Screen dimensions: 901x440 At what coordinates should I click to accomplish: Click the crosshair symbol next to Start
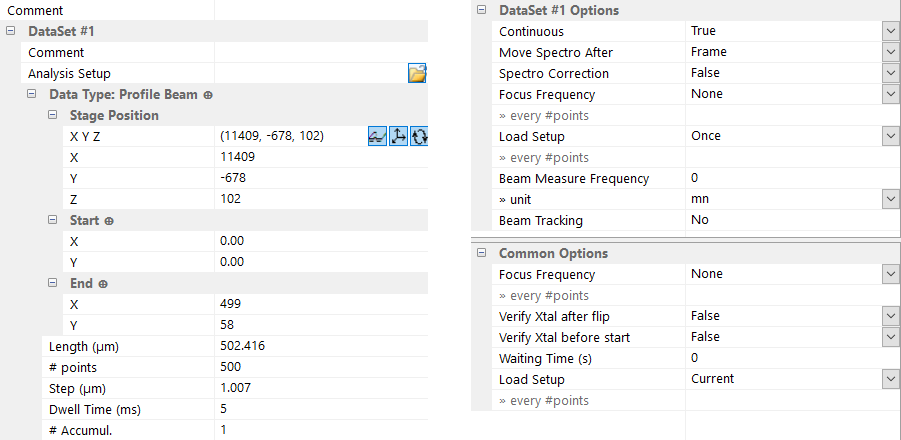coord(109,220)
